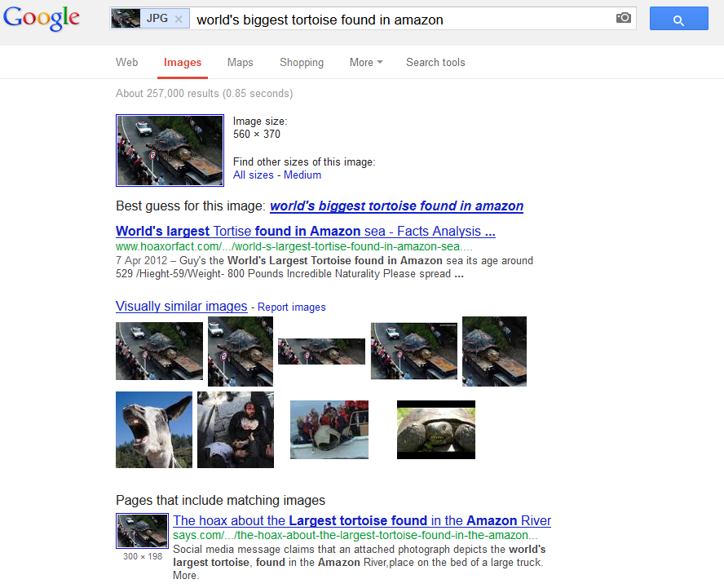Go to the Shopping tab
This screenshot has height=588, width=724.
302,62
